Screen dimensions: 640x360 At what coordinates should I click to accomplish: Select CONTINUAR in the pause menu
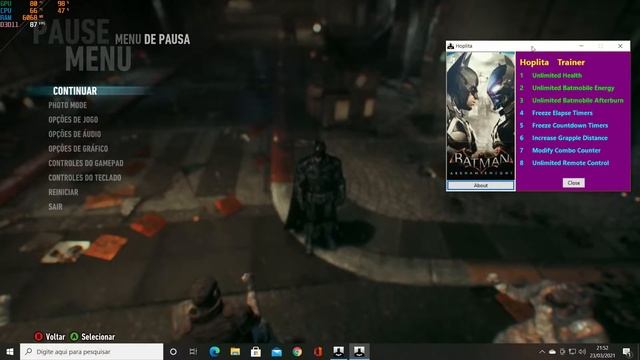tap(75, 91)
